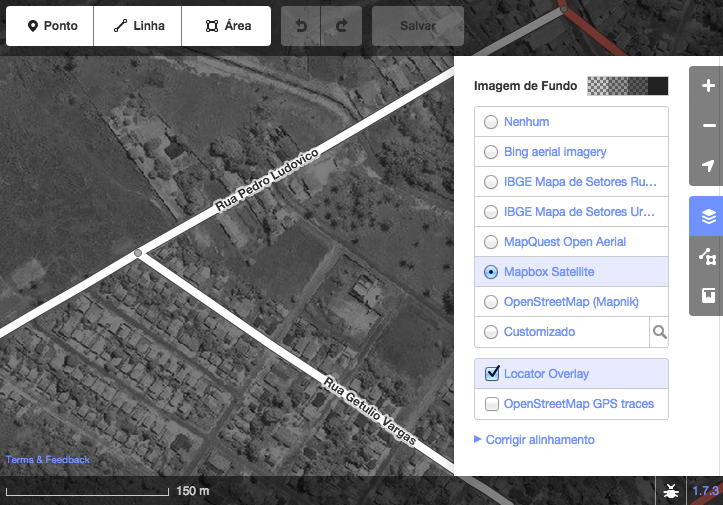Zoom out with the minus button
The width and height of the screenshot is (723, 505).
(x=708, y=125)
